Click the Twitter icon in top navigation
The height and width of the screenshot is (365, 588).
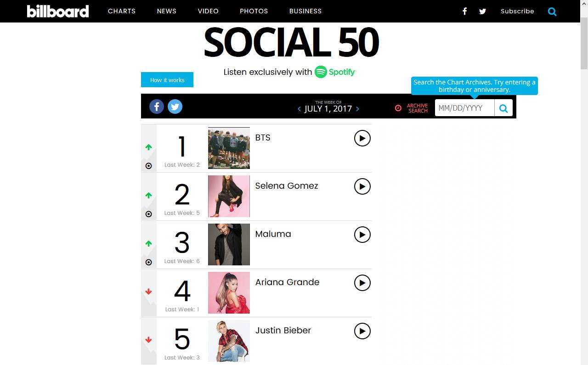pyautogui.click(x=482, y=11)
